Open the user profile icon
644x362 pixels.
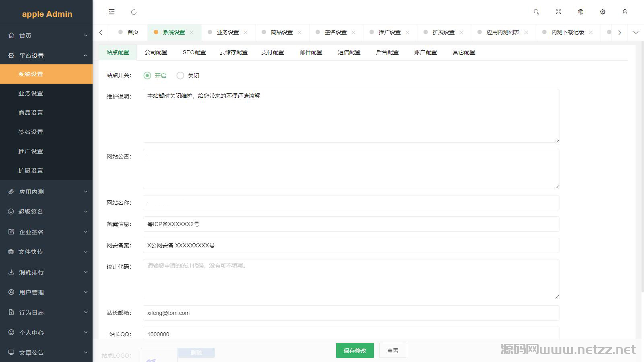click(625, 12)
